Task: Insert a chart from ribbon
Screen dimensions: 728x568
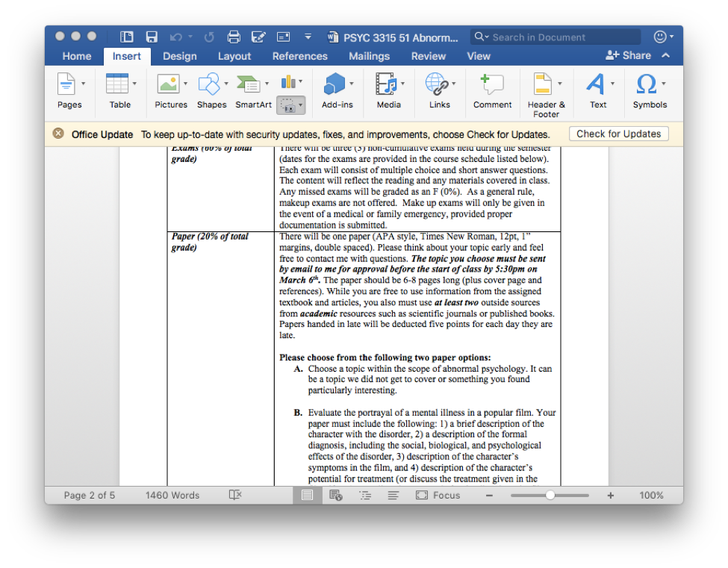Action: tap(288, 82)
